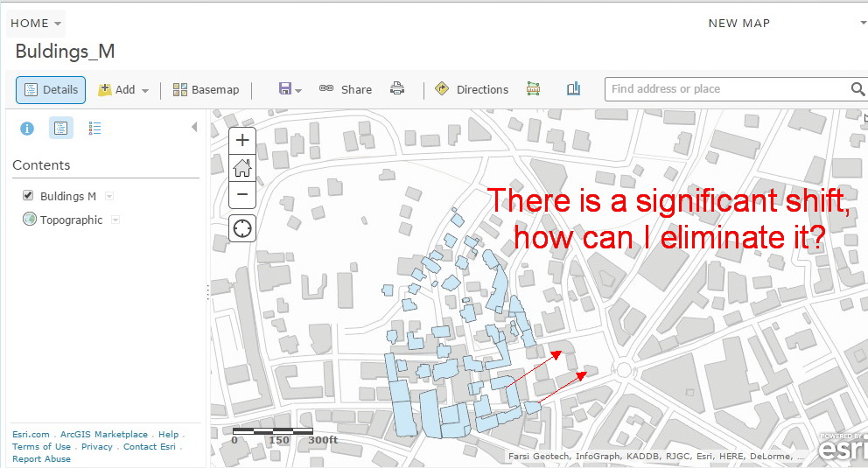This screenshot has width=868, height=468.
Task: Share the map
Action: (x=346, y=89)
